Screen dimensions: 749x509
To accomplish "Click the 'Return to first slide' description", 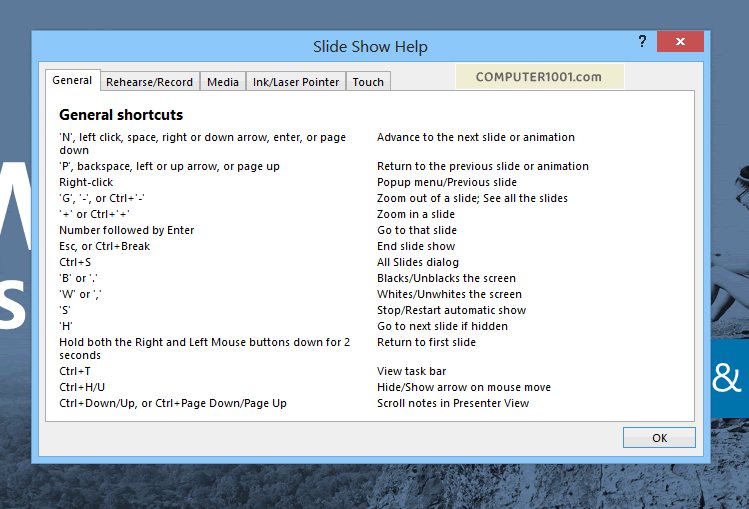I will coord(426,342).
